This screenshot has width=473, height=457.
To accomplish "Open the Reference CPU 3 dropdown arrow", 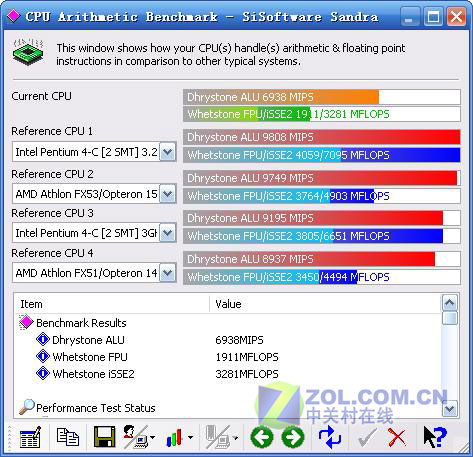I will point(167,233).
